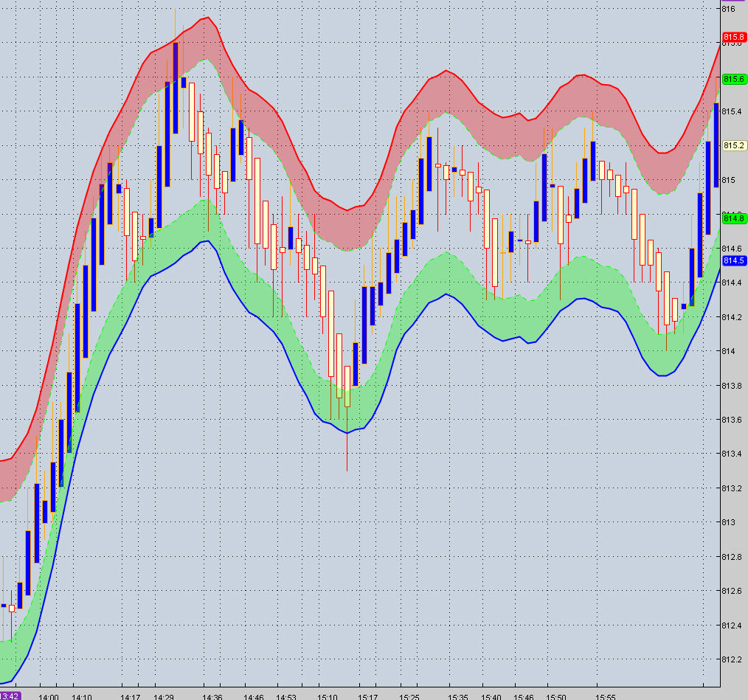Select the 14:46 time axis label
Screen dimensions: 748x700
(x=253, y=697)
